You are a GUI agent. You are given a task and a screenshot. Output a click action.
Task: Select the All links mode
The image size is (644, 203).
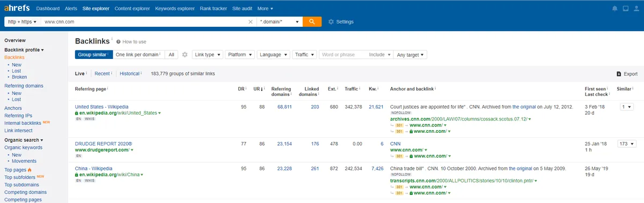[x=171, y=55]
